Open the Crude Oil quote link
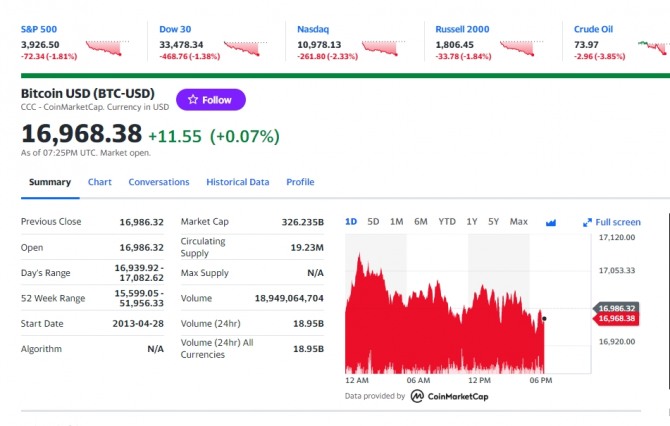Screen dimensions: 670x426 click(593, 29)
